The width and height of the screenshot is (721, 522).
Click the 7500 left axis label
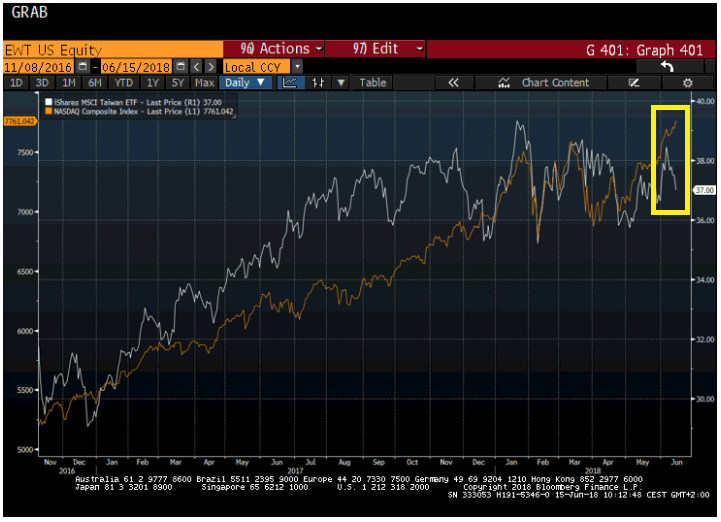(25, 152)
